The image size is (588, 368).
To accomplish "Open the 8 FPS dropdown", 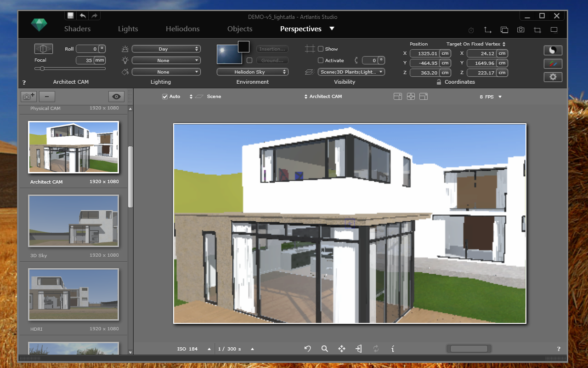I will [x=491, y=97].
